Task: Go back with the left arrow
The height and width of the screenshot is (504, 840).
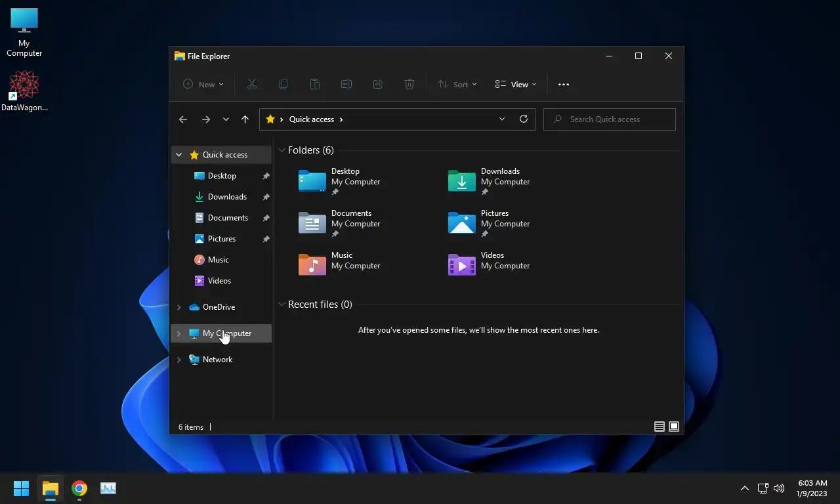Action: pos(183,119)
